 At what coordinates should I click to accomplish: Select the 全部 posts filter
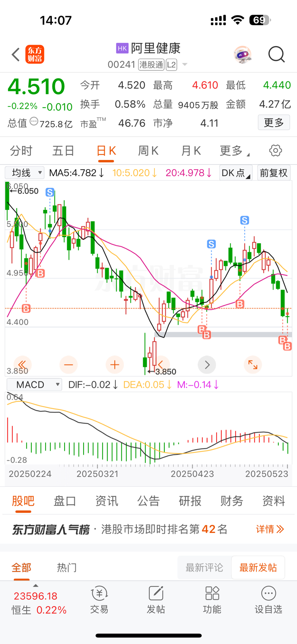tap(21, 568)
